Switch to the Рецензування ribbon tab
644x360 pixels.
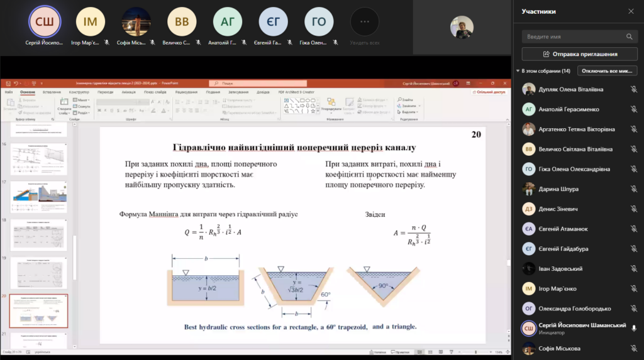(186, 92)
